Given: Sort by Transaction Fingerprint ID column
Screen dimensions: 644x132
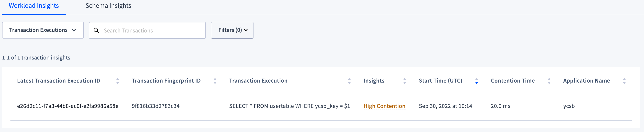Looking at the screenshot, I should [215, 81].
